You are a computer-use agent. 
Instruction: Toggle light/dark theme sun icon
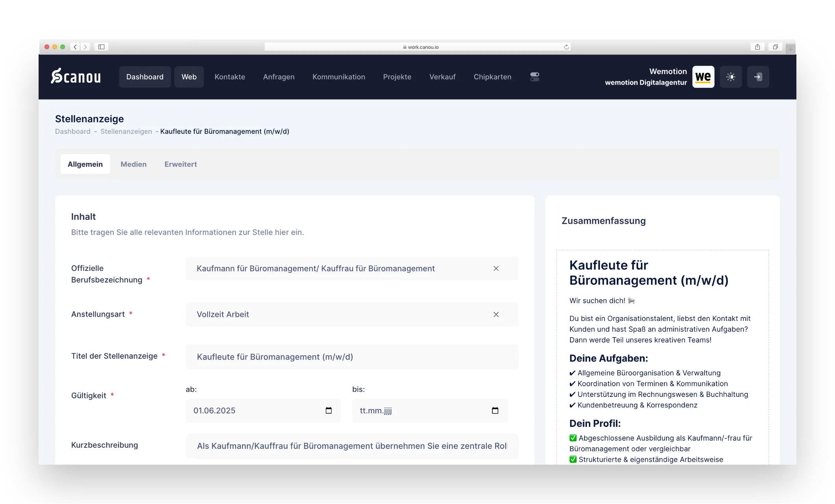tap(731, 77)
